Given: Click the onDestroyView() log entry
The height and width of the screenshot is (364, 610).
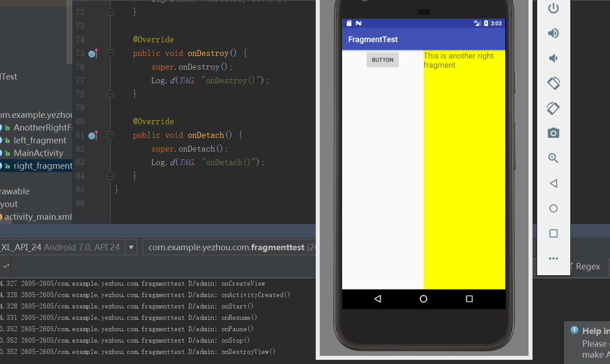Looking at the screenshot, I should point(248,352).
